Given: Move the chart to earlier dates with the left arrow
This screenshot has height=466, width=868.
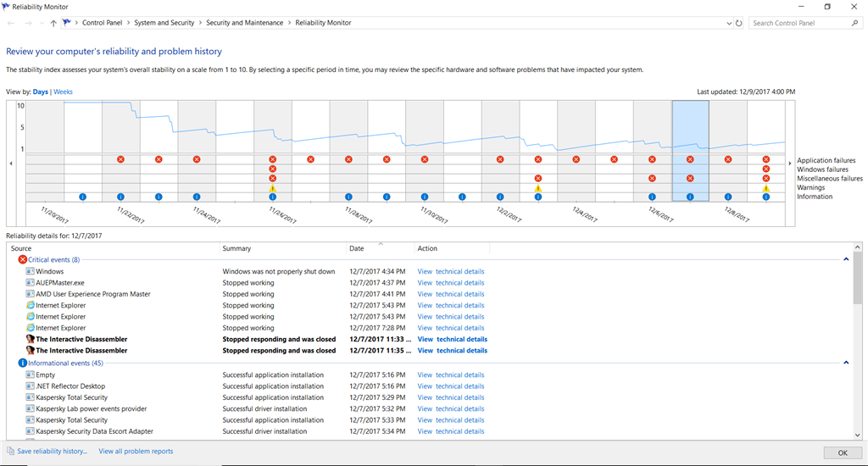Looking at the screenshot, I should pos(11,164).
